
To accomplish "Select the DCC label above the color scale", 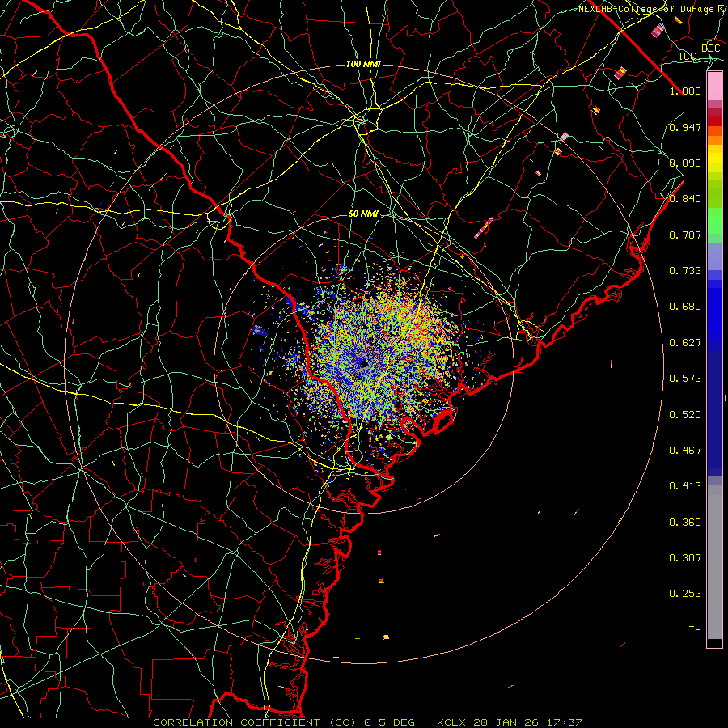I will [x=710, y=49].
